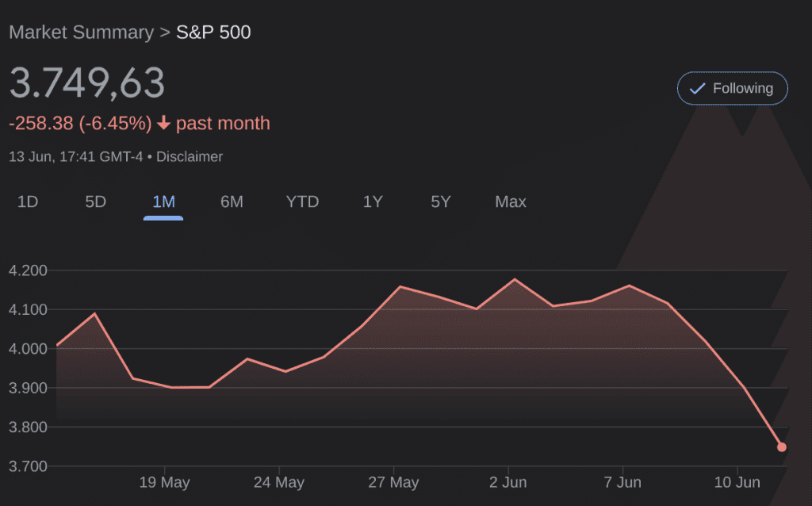Click the S&P 500 breadcrumb title
Screen dimensions: 812x506
(x=213, y=33)
